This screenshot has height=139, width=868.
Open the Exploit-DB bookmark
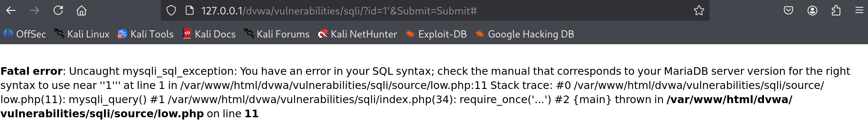(436, 34)
